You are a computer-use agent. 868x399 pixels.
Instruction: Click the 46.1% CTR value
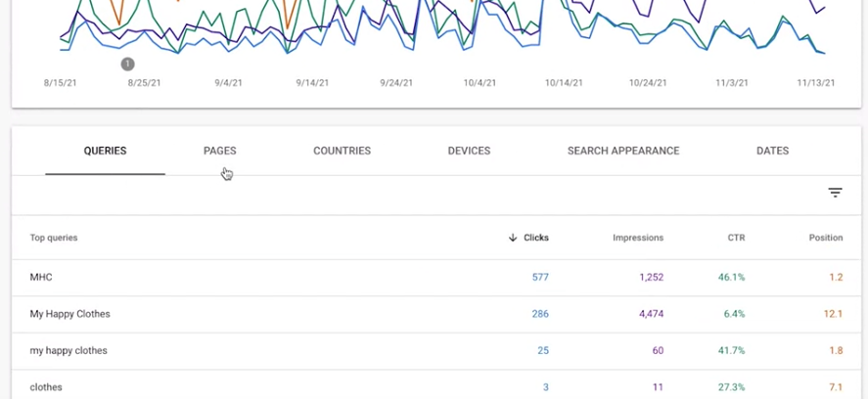pos(731,278)
